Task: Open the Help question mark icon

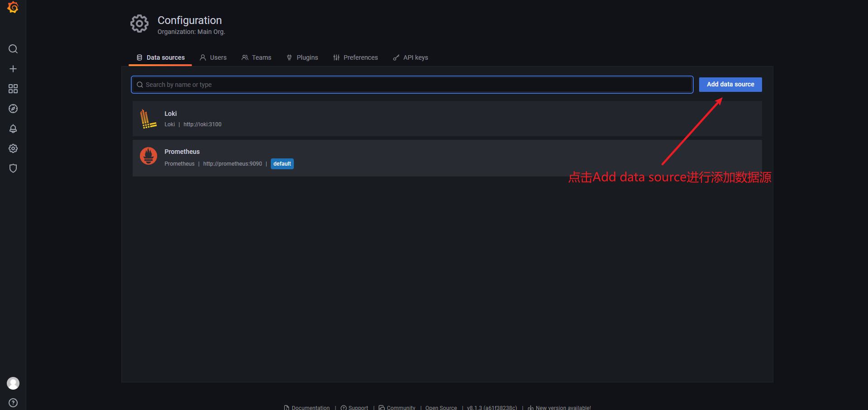Action: point(13,403)
